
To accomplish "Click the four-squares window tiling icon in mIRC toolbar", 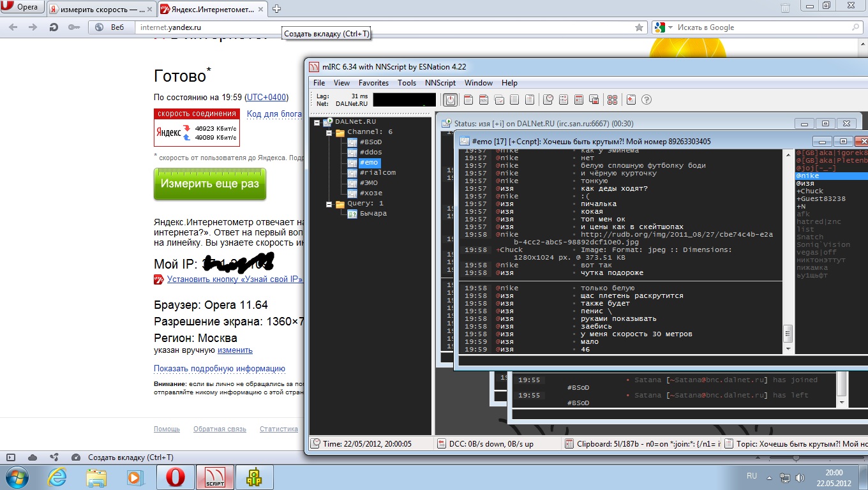I will (x=612, y=100).
